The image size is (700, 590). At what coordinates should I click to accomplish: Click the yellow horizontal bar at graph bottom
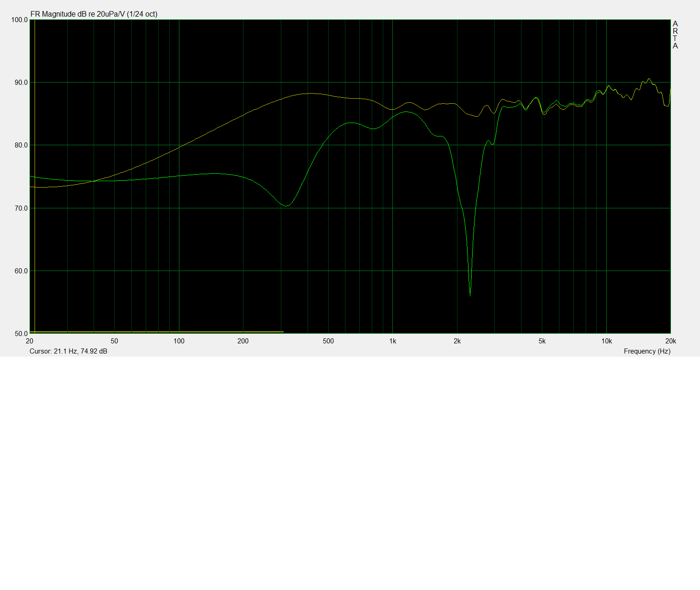point(157,332)
